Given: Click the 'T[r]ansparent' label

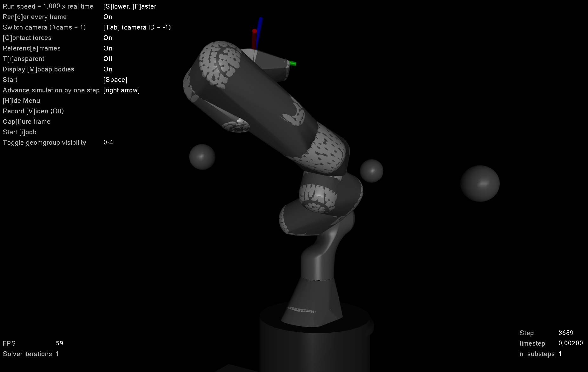Looking at the screenshot, I should click(x=23, y=59).
